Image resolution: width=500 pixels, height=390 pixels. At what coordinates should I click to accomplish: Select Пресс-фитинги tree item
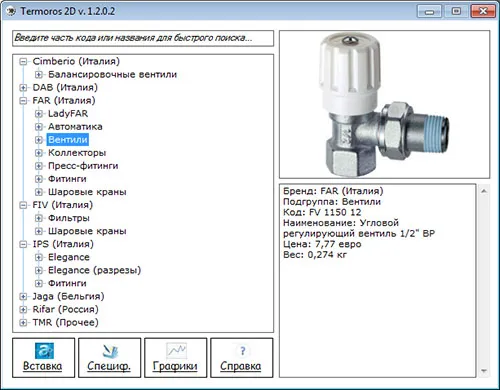coord(83,166)
